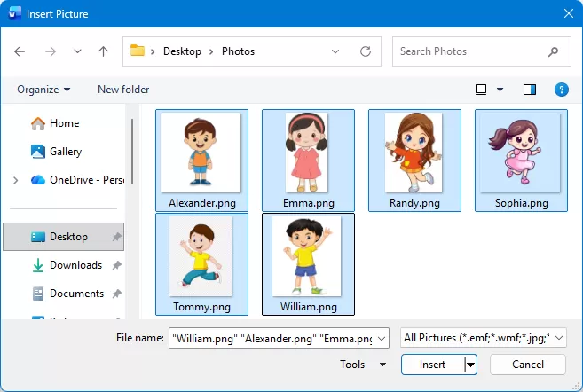The height and width of the screenshot is (392, 583).
Task: Open the All Pictures file type dropdown
Action: pos(484,338)
